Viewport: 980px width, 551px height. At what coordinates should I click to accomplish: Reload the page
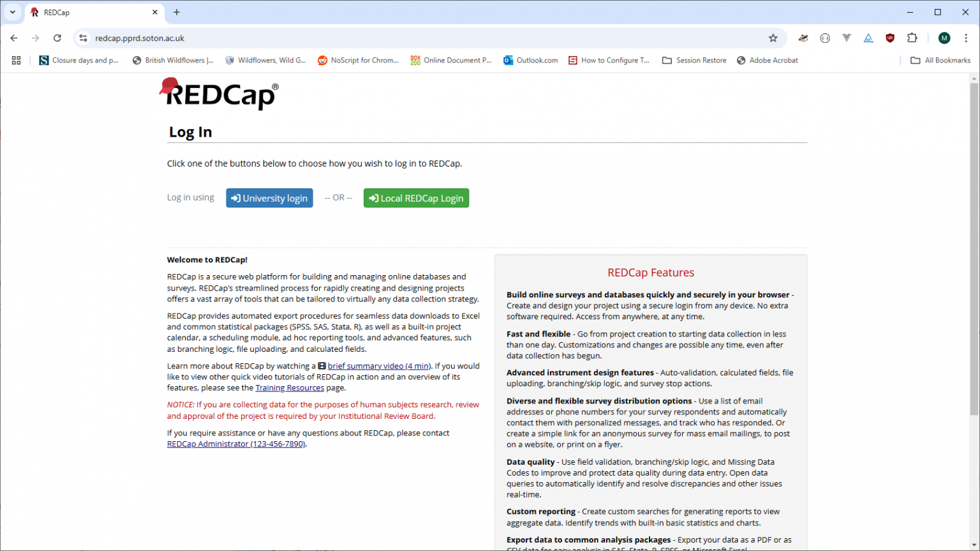tap(57, 38)
